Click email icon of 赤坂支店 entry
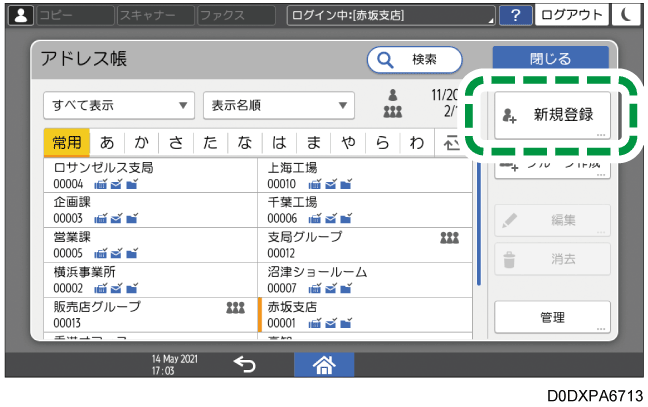648x407 pixels. [330, 323]
